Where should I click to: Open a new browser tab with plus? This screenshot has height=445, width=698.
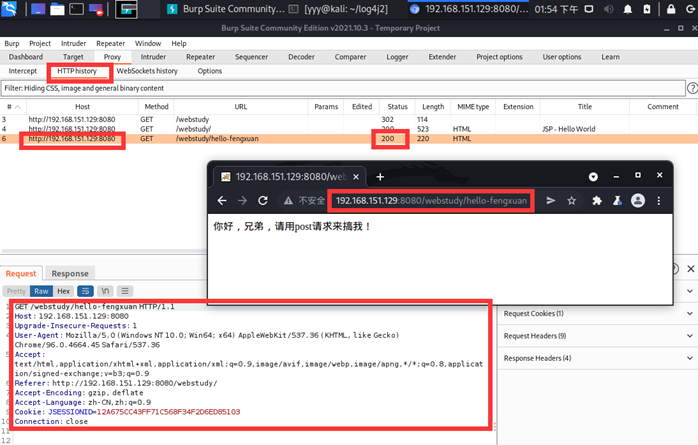click(x=380, y=177)
